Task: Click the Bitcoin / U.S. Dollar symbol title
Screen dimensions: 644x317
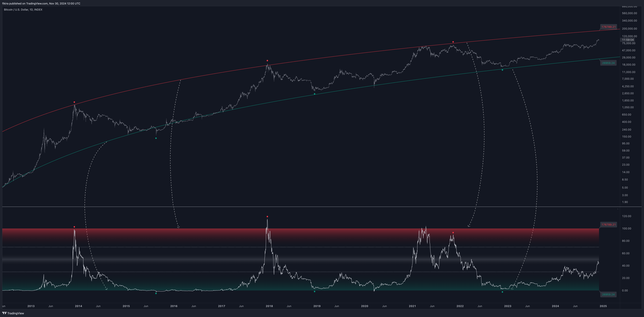Action: [x=23, y=10]
